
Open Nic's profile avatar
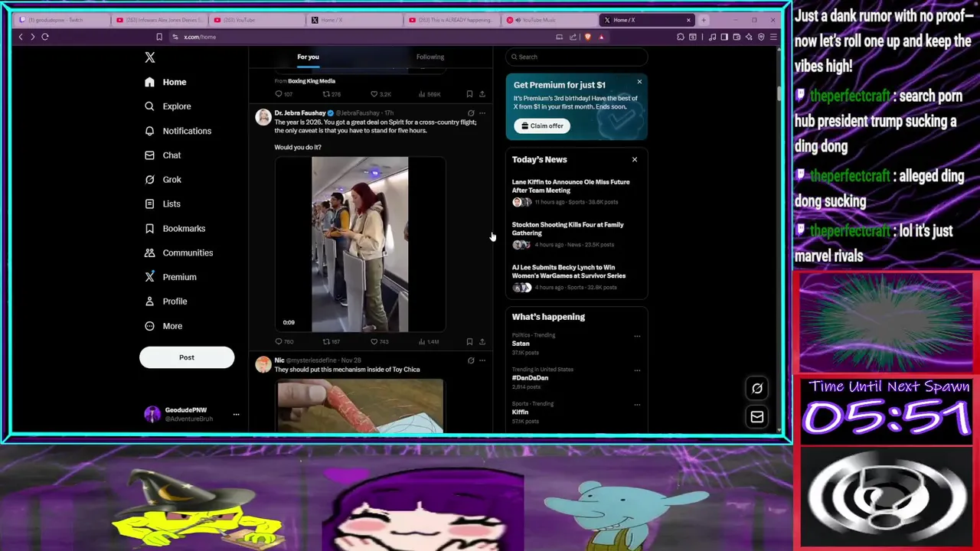pyautogui.click(x=263, y=365)
